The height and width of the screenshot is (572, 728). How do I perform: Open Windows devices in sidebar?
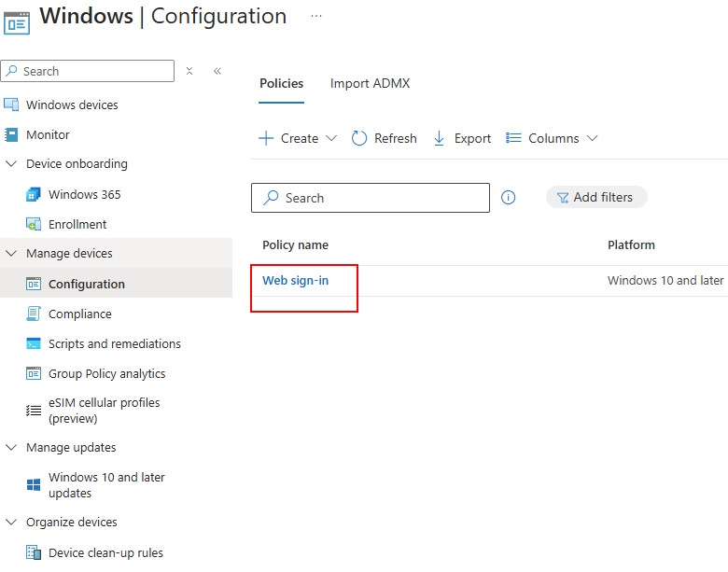(x=72, y=105)
